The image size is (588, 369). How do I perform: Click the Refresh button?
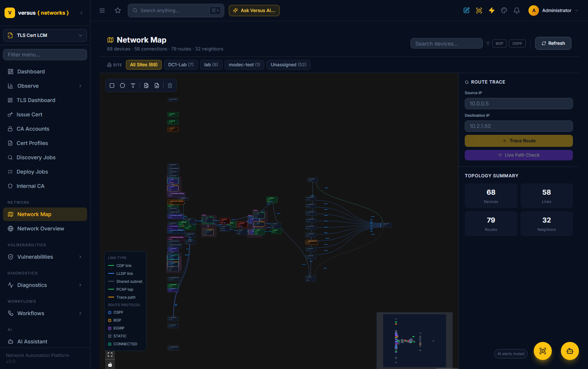[553, 43]
